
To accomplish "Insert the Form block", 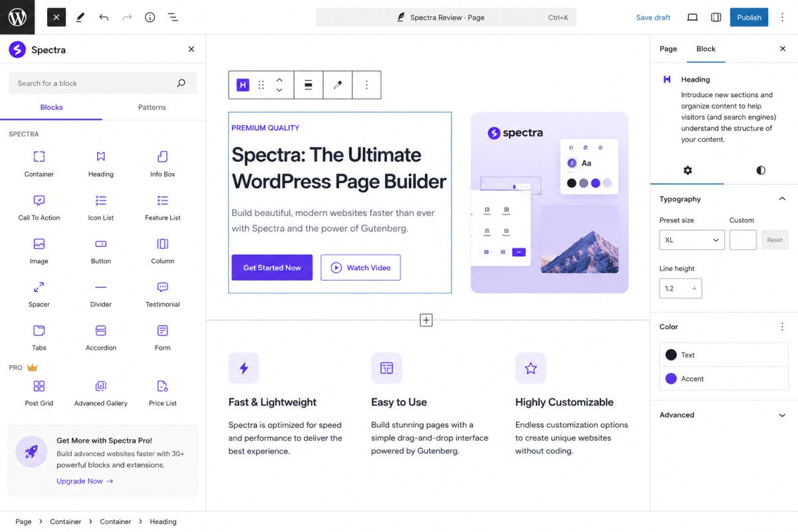I will [x=162, y=337].
